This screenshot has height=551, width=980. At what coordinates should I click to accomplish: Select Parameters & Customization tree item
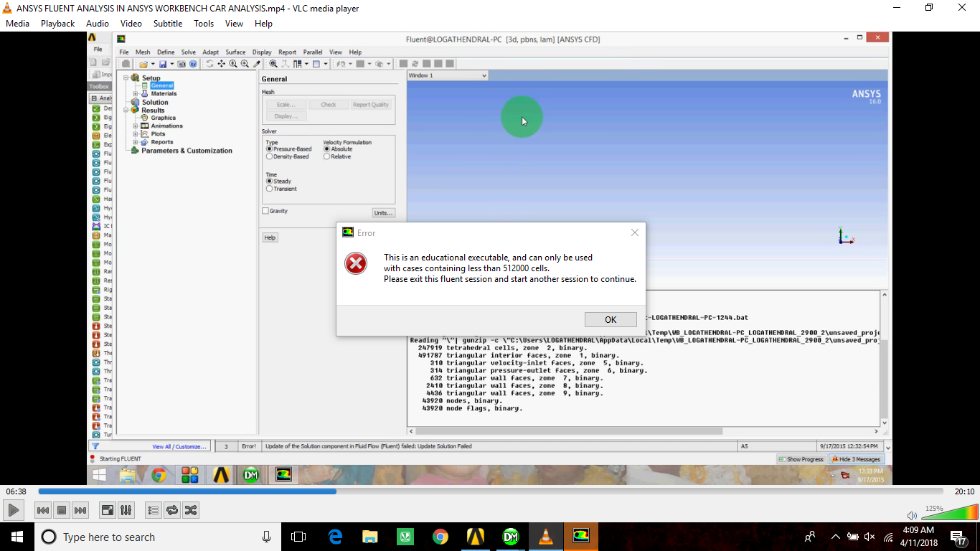(x=187, y=151)
